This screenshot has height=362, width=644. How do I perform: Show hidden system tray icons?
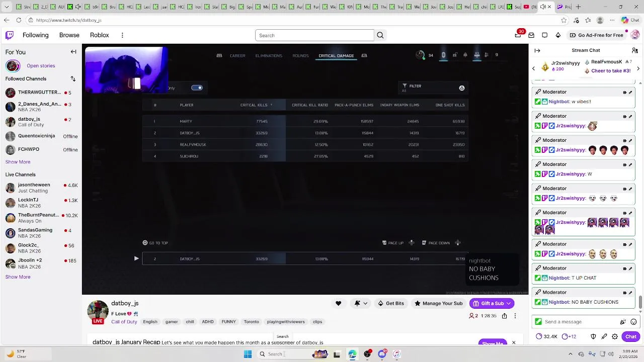570,354
